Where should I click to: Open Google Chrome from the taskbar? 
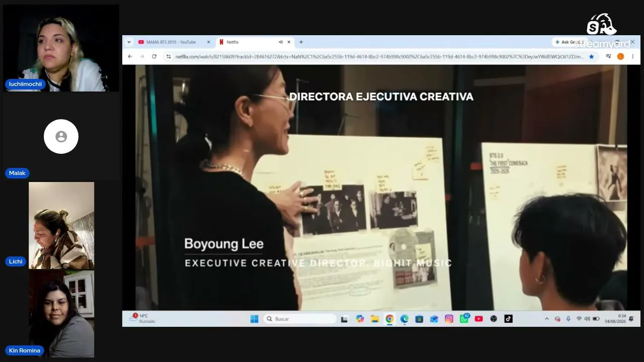click(389, 319)
